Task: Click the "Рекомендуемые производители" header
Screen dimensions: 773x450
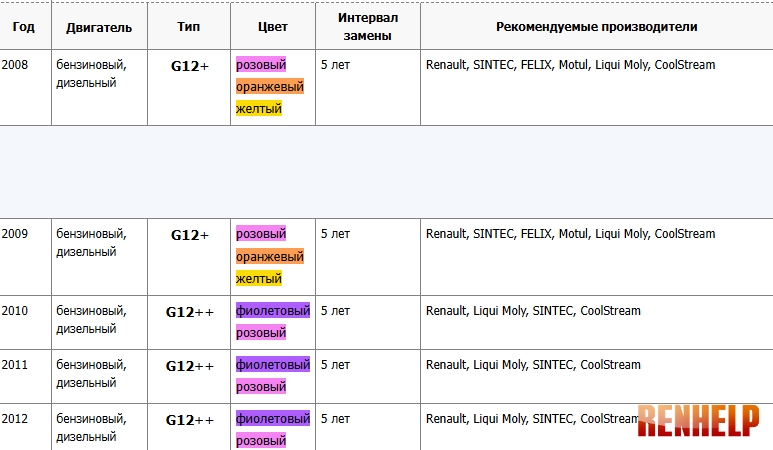Action: (596, 27)
